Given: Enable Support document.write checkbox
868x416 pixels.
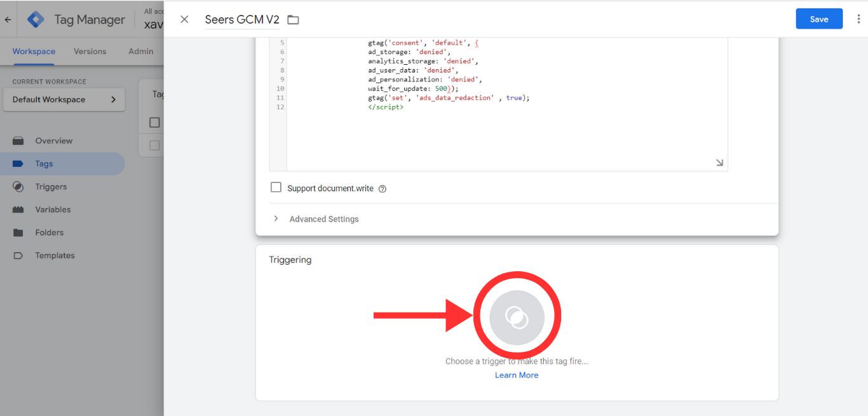Looking at the screenshot, I should click(276, 187).
